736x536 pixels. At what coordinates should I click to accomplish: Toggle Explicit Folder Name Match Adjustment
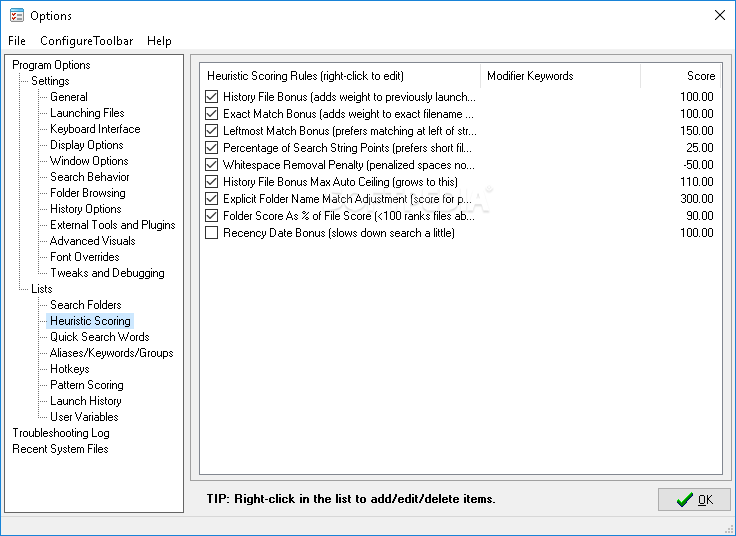point(212,199)
